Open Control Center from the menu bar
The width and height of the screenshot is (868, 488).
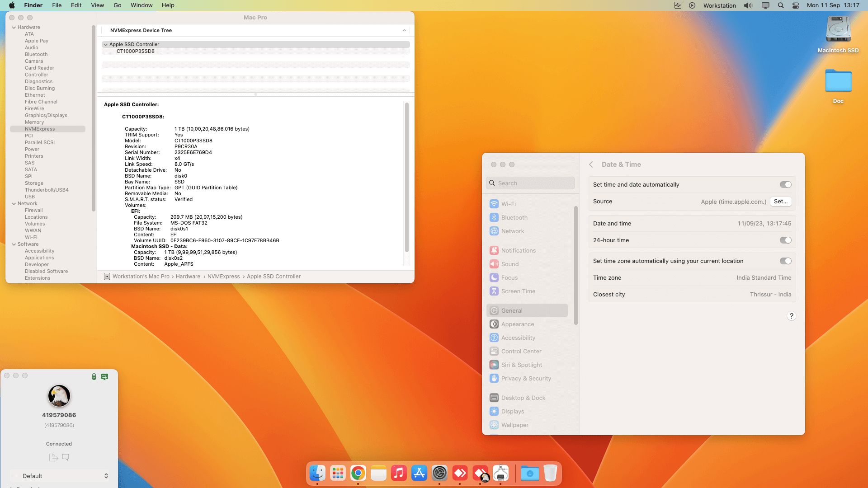pyautogui.click(x=796, y=5)
